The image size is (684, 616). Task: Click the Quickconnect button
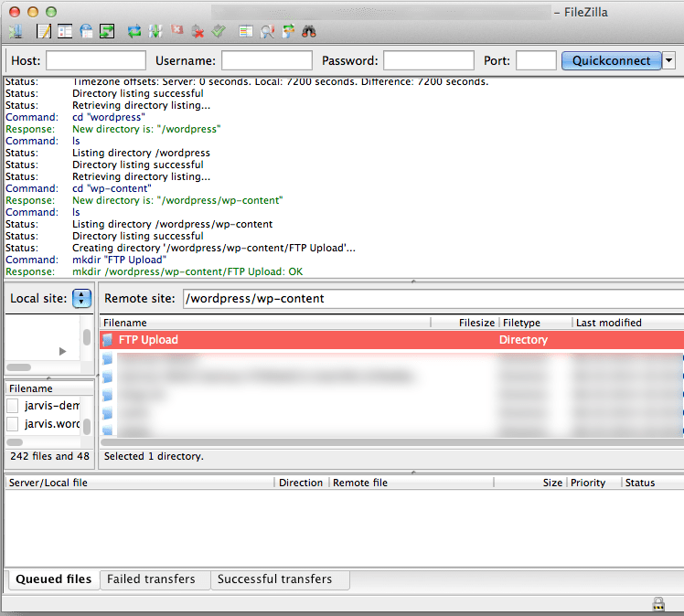(x=611, y=60)
